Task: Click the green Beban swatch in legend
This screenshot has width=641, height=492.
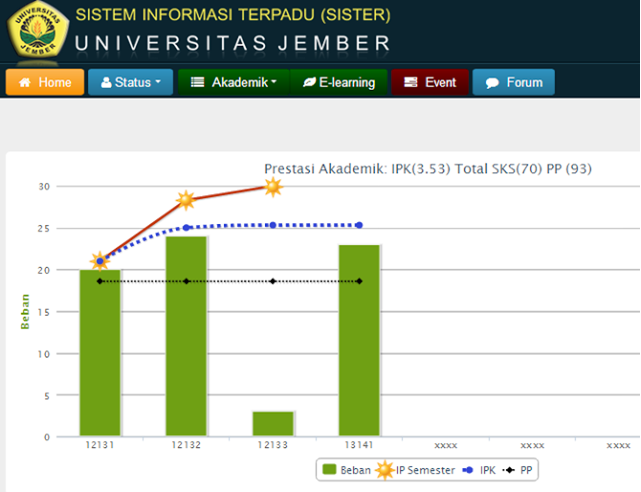Action: (x=329, y=469)
